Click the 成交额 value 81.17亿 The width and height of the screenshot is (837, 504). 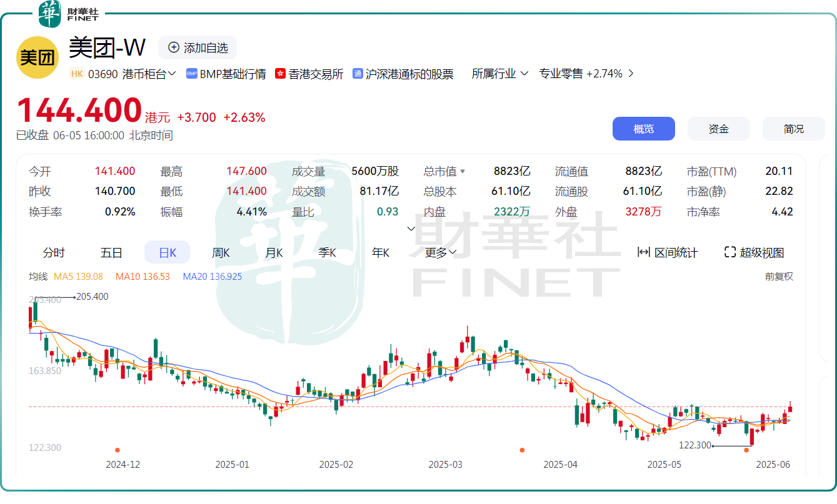coord(379,191)
